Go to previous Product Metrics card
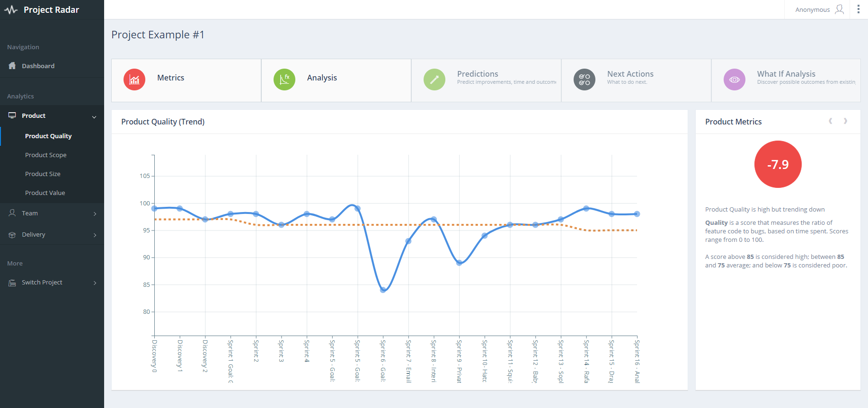868x408 pixels. pos(831,121)
